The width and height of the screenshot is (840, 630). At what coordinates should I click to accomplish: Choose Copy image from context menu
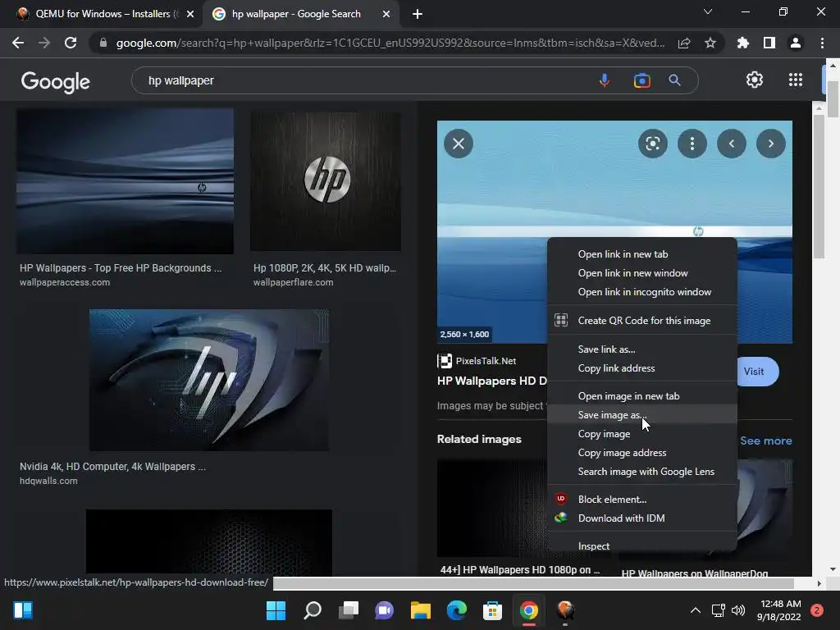[642, 433]
